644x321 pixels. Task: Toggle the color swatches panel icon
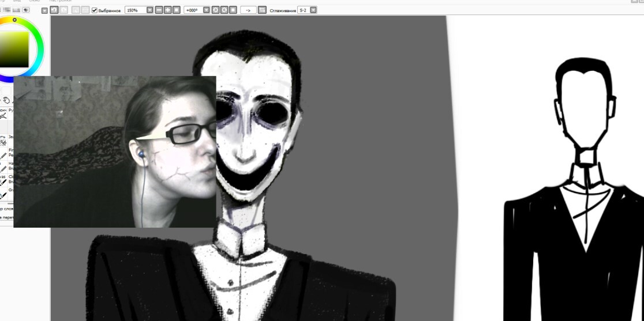pyautogui.click(x=16, y=9)
